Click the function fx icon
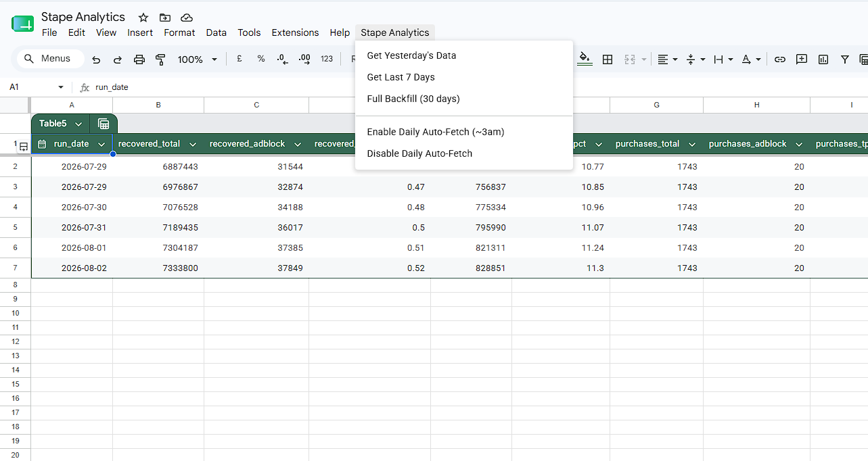868x461 pixels. pyautogui.click(x=85, y=87)
